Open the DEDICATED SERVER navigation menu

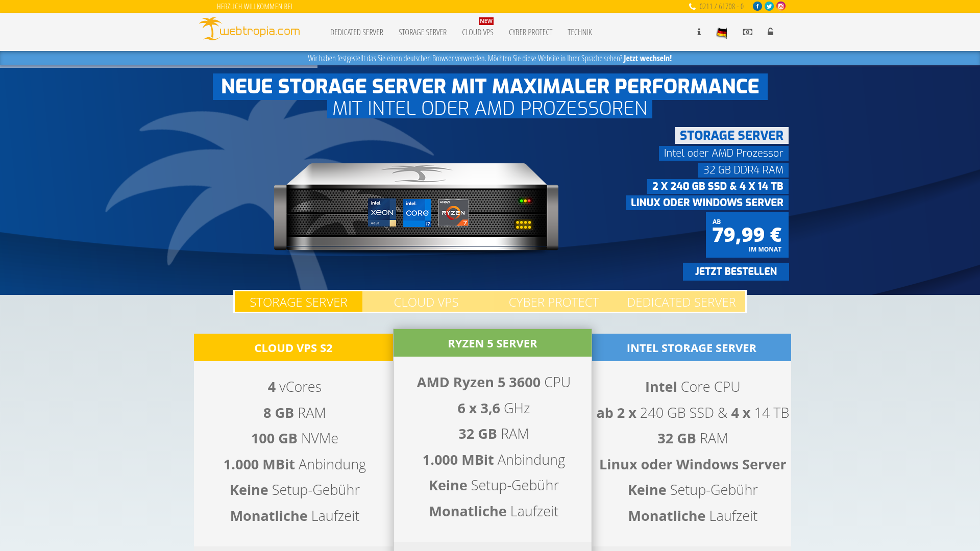click(x=356, y=32)
